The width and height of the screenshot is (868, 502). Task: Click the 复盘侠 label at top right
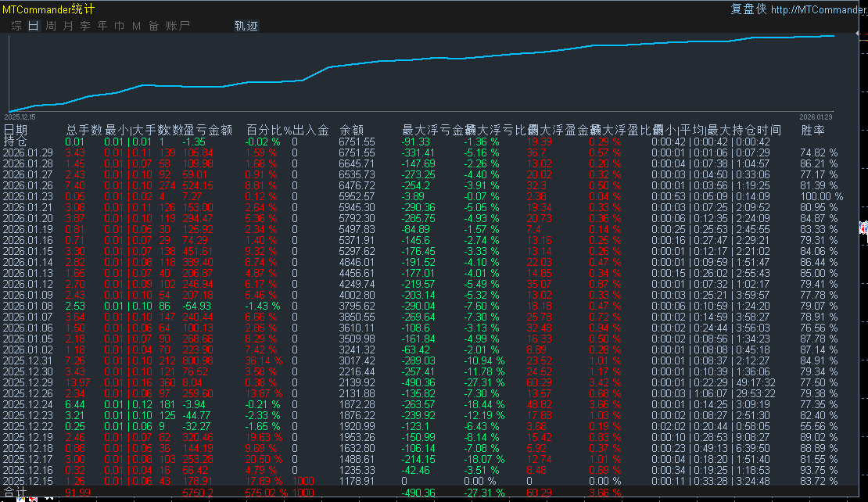point(748,9)
